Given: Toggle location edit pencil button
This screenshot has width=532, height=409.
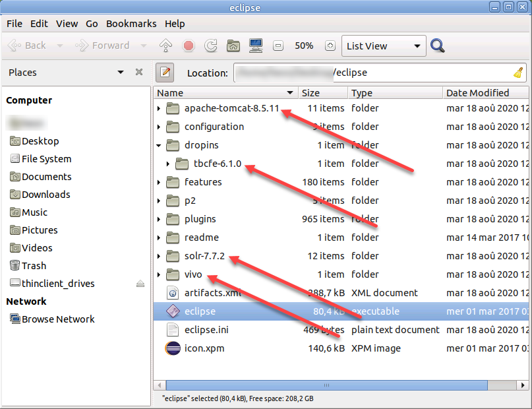Looking at the screenshot, I should tap(165, 73).
